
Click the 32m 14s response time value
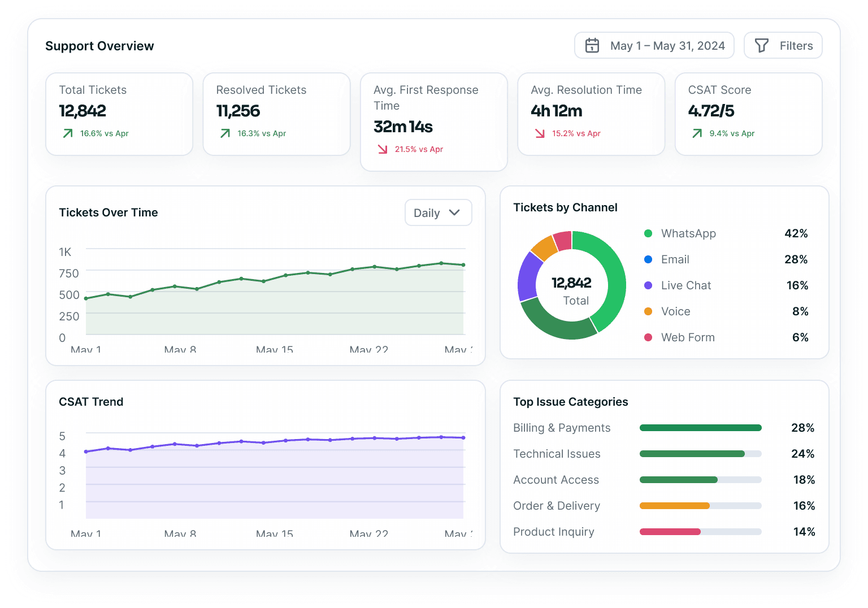click(403, 127)
